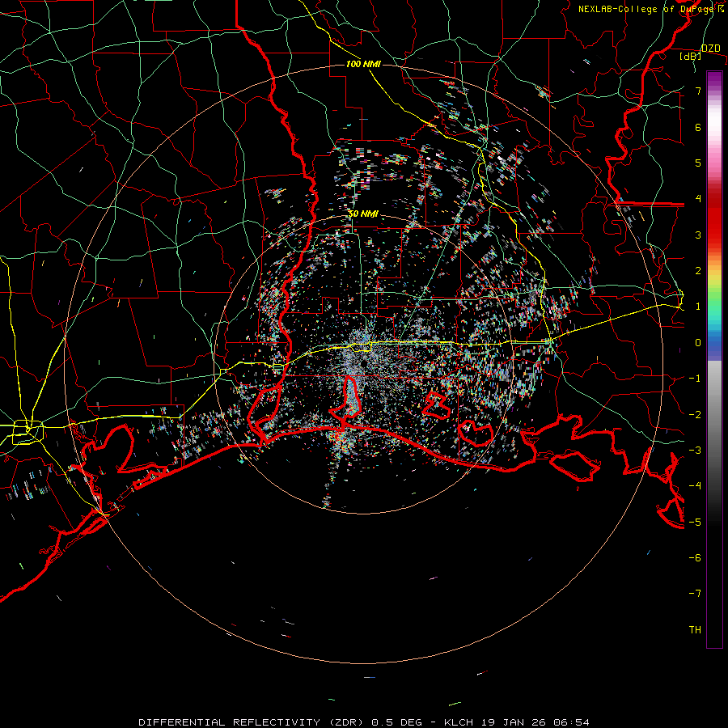Click the 6 value on color scale
728x728 pixels.
tap(698, 127)
